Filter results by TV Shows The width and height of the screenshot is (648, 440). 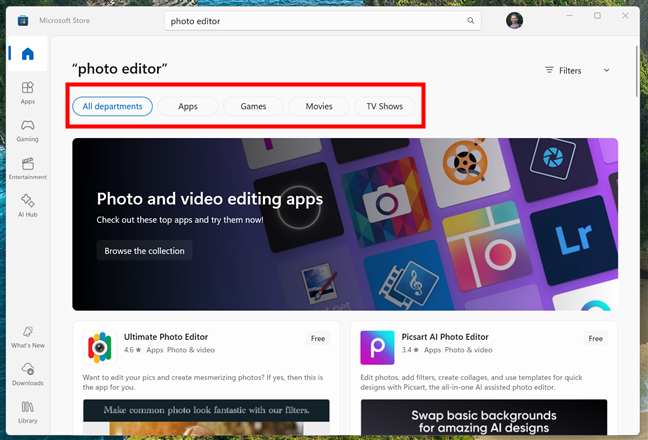pos(385,107)
